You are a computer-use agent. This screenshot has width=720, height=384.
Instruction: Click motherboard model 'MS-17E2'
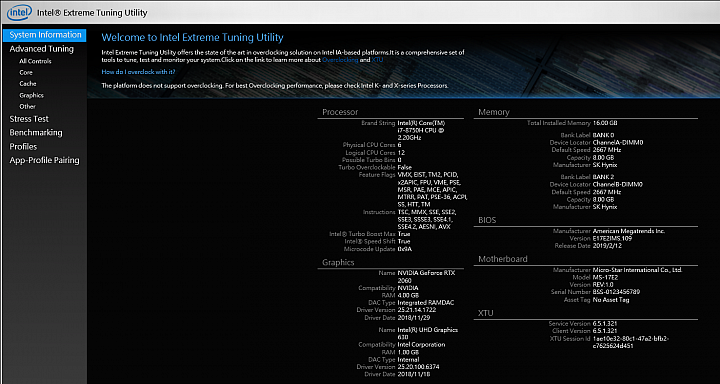pos(606,277)
